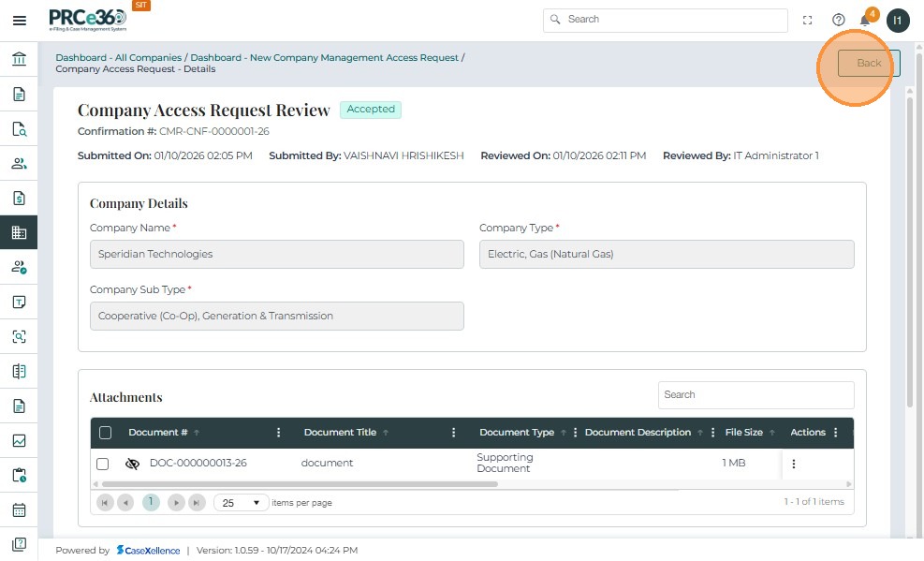The width and height of the screenshot is (924, 561).
Task: Click the PRCe360 logo
Action: 88,20
